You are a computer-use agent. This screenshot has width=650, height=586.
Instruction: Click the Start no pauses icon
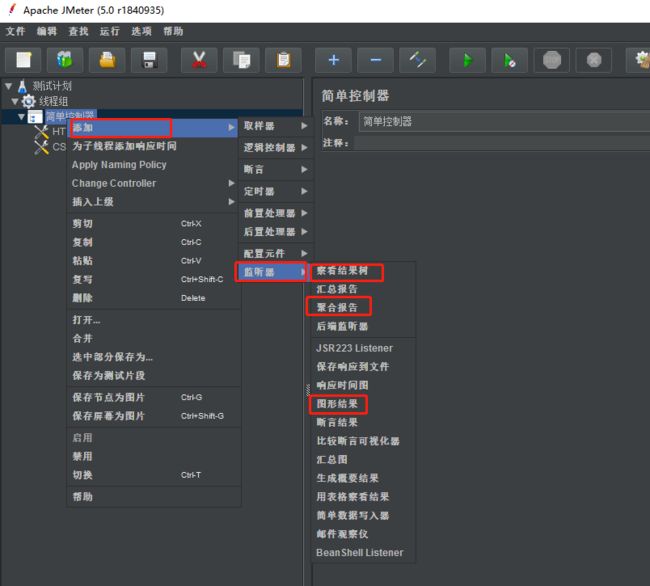coord(510,60)
